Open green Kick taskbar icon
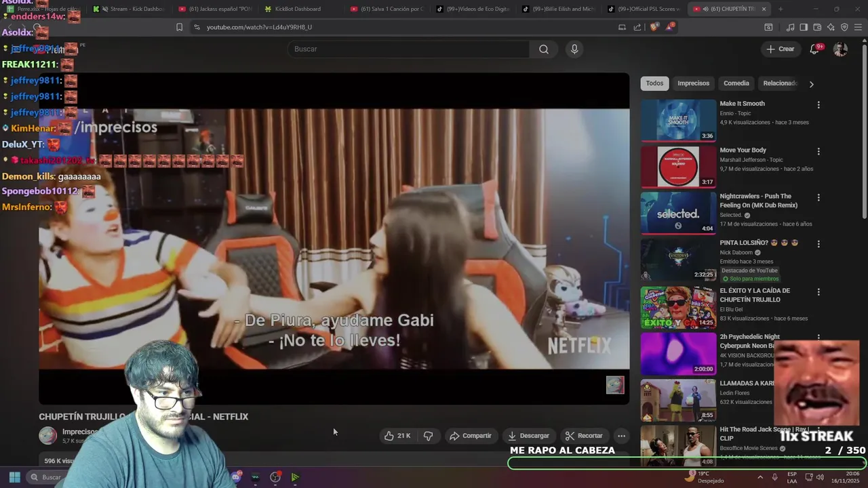The image size is (868, 488). 295,477
